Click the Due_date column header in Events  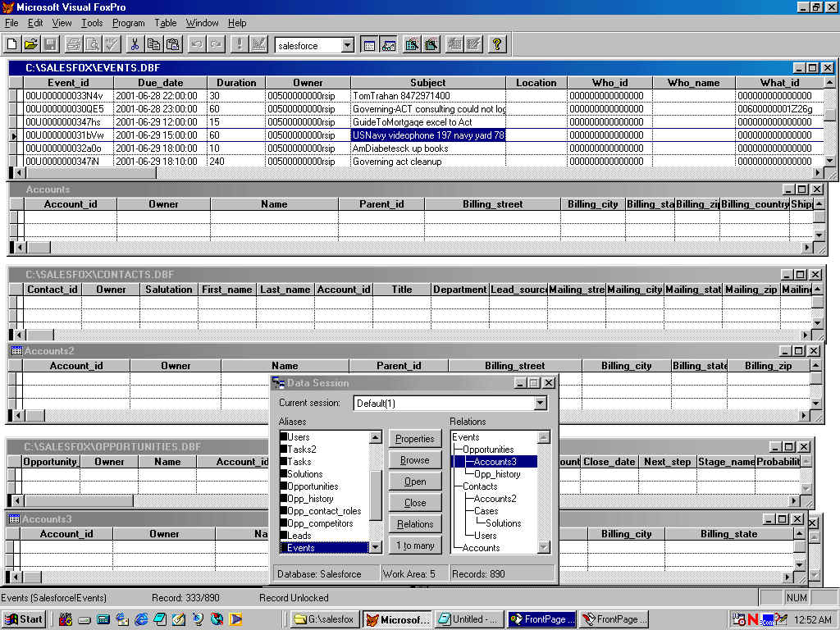pyautogui.click(x=160, y=83)
